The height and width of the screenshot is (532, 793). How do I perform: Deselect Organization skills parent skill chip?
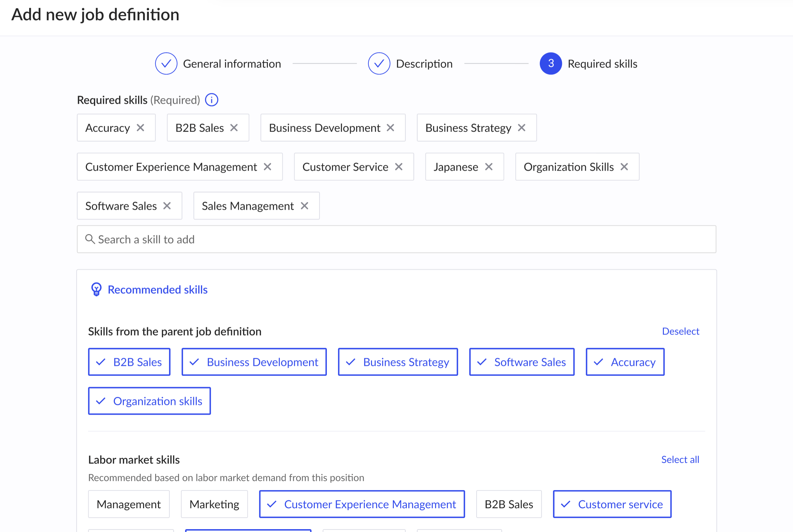coord(149,401)
